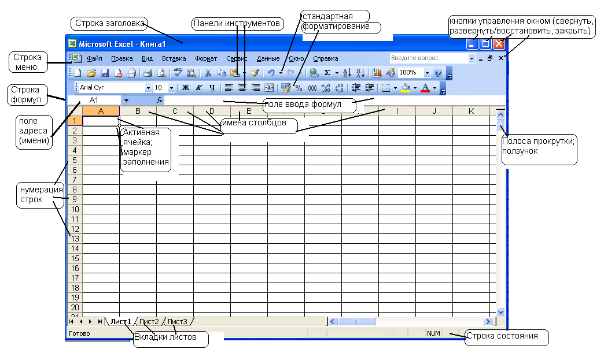The width and height of the screenshot is (604, 364).
Task: Open the Справка menu
Action: coord(326,58)
